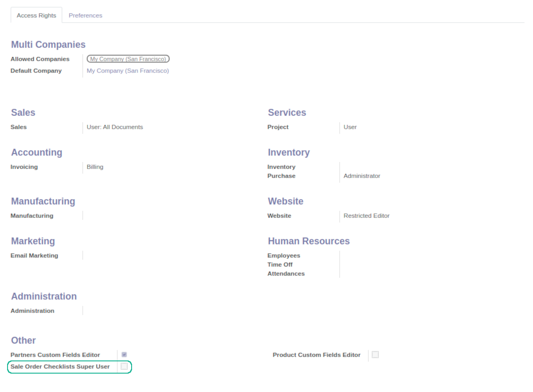Click the Multi Companies section heading

(x=48, y=45)
